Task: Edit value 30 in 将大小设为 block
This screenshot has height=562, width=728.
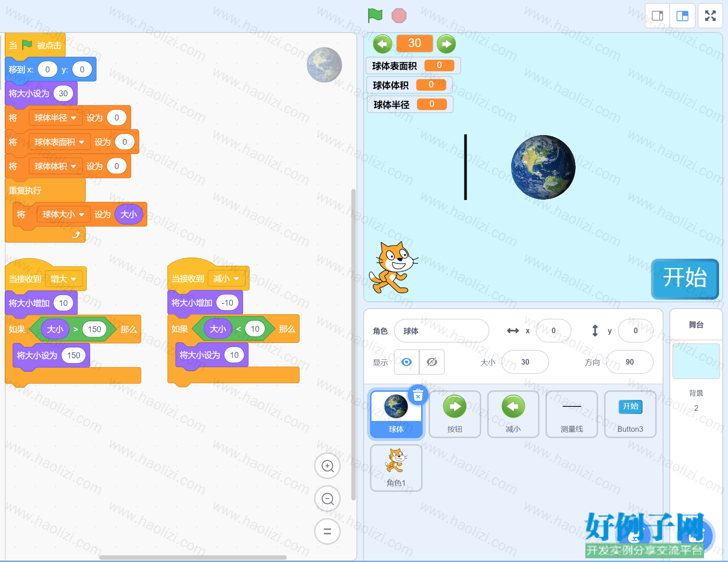Action: pyautogui.click(x=63, y=93)
